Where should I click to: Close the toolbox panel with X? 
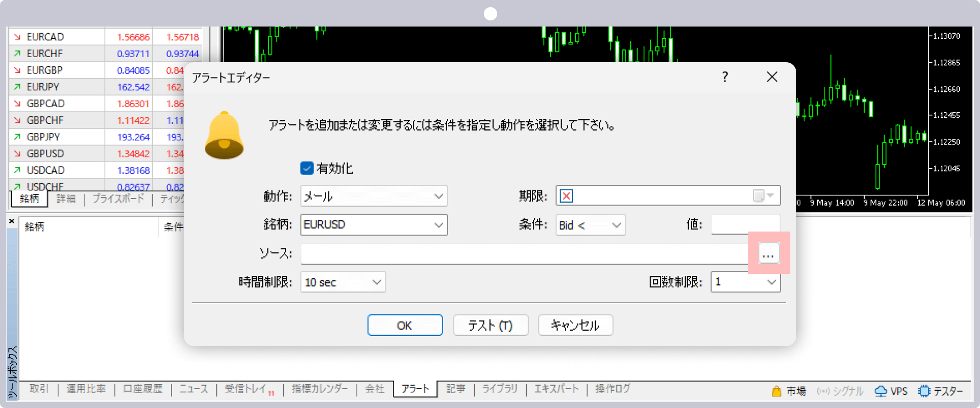pyautogui.click(x=12, y=221)
